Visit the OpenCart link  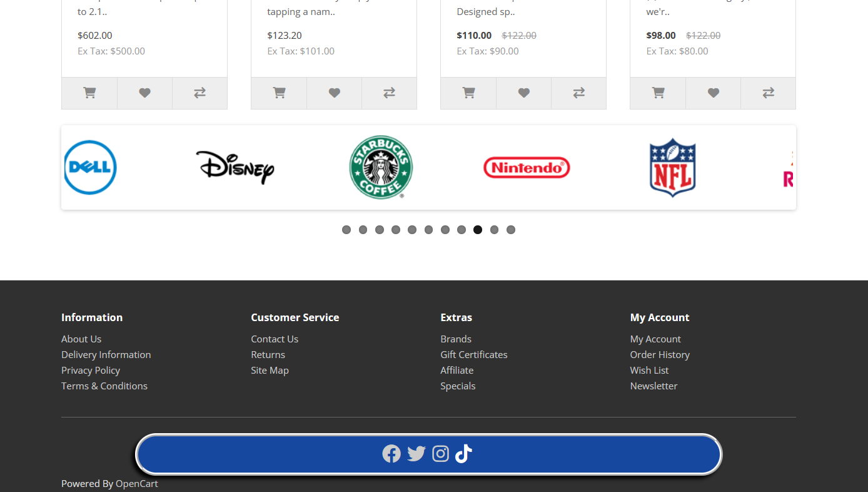[x=137, y=483]
